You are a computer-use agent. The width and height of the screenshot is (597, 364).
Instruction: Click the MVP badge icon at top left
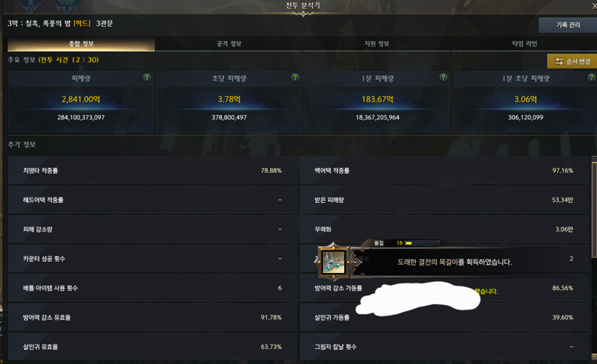(x=31, y=6)
